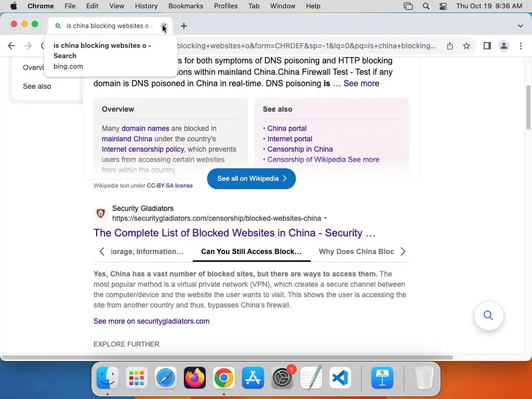Launch Safari from the Dock
Screen dimensions: 532x399
(x=166, y=378)
